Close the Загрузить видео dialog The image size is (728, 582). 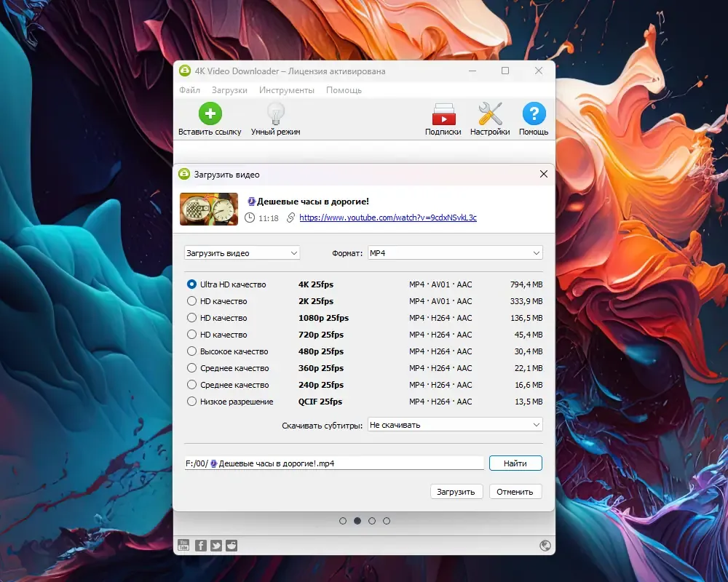544,174
